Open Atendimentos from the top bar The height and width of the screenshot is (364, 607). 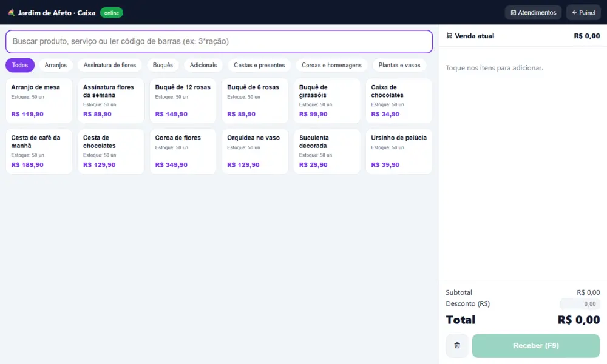click(533, 12)
